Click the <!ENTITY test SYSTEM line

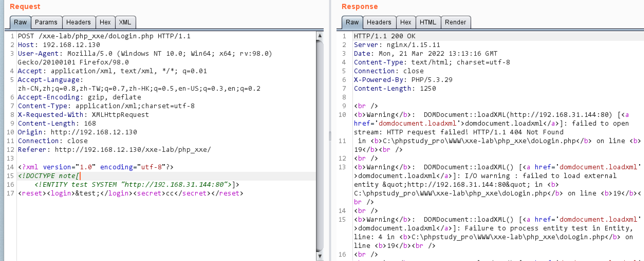coord(137,184)
